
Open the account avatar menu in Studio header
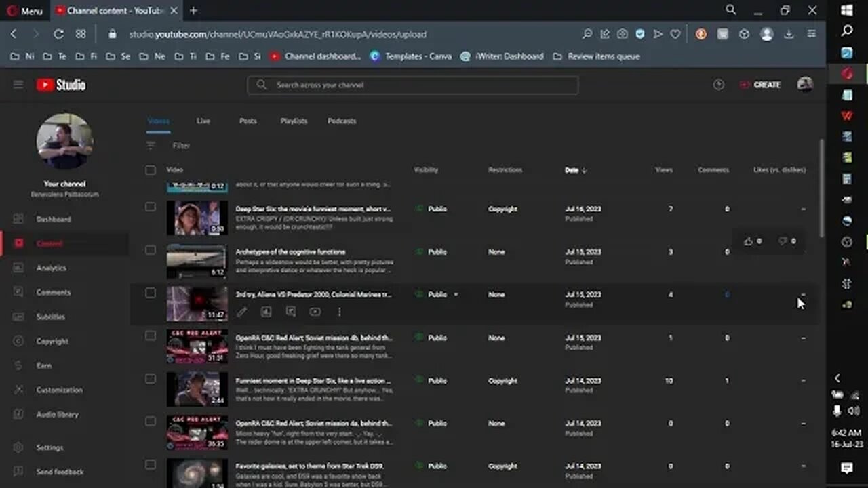tap(805, 85)
